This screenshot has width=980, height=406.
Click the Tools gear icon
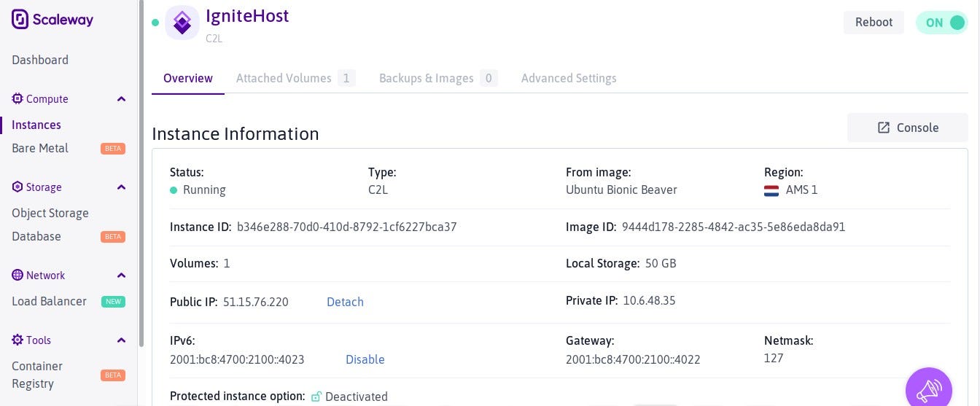pos(17,340)
